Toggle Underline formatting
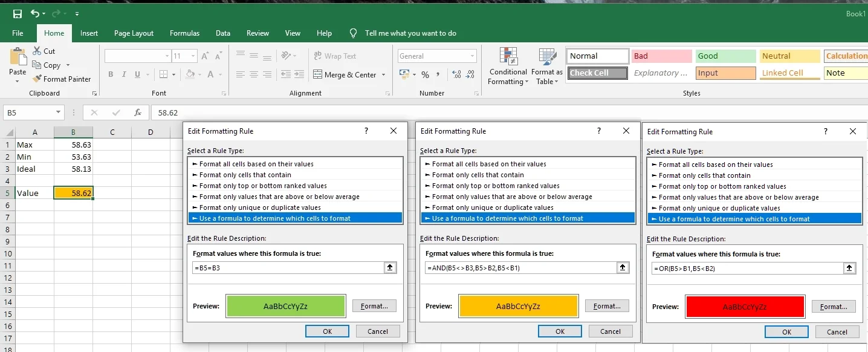This screenshot has width=868, height=352. point(138,74)
